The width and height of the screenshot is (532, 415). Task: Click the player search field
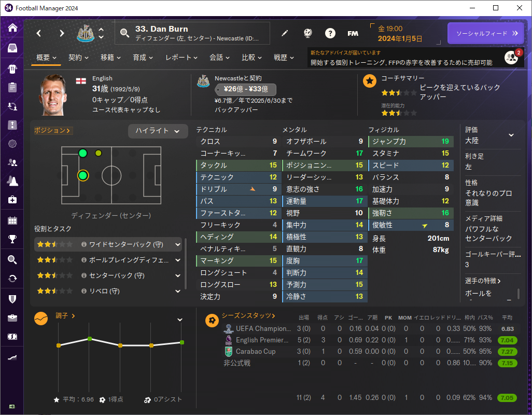tap(192, 33)
